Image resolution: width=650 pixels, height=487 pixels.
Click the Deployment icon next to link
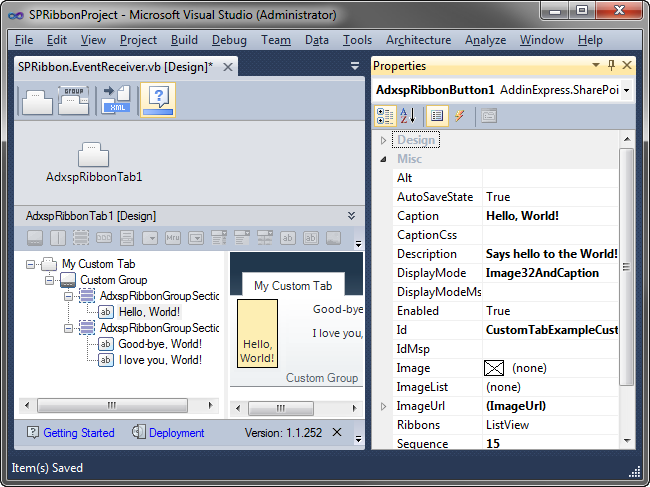(x=139, y=432)
